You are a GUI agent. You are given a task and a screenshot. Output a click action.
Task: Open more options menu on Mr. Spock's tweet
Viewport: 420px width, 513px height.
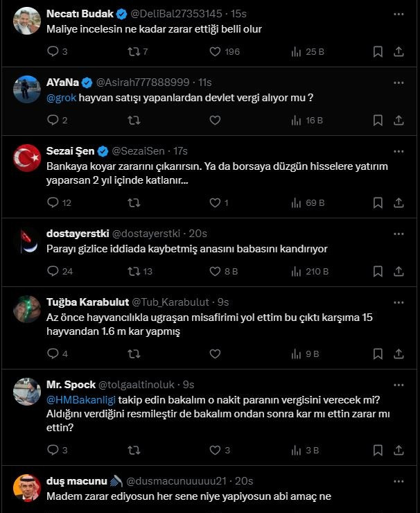pyautogui.click(x=399, y=384)
